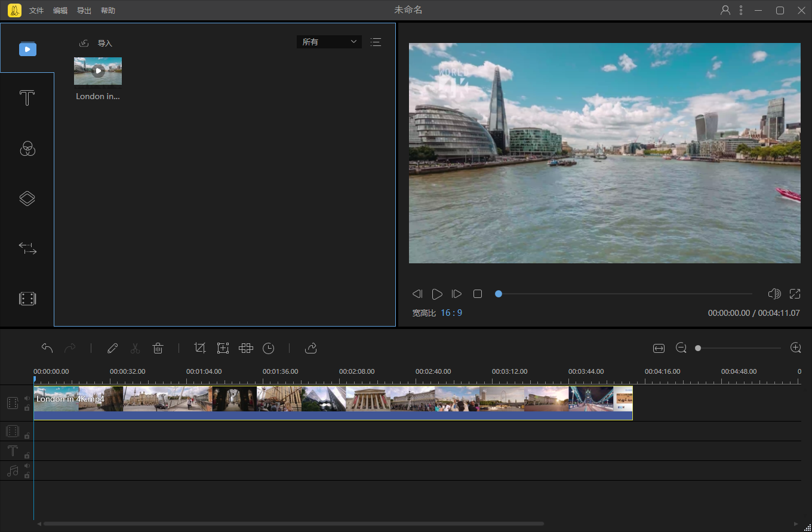
Task: Click the 导入 import button
Action: click(105, 44)
